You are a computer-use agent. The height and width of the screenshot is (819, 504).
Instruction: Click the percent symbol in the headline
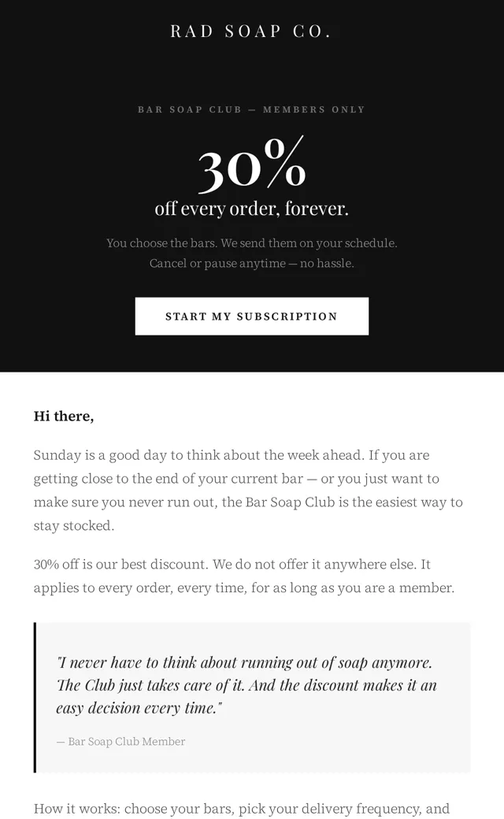(284, 161)
